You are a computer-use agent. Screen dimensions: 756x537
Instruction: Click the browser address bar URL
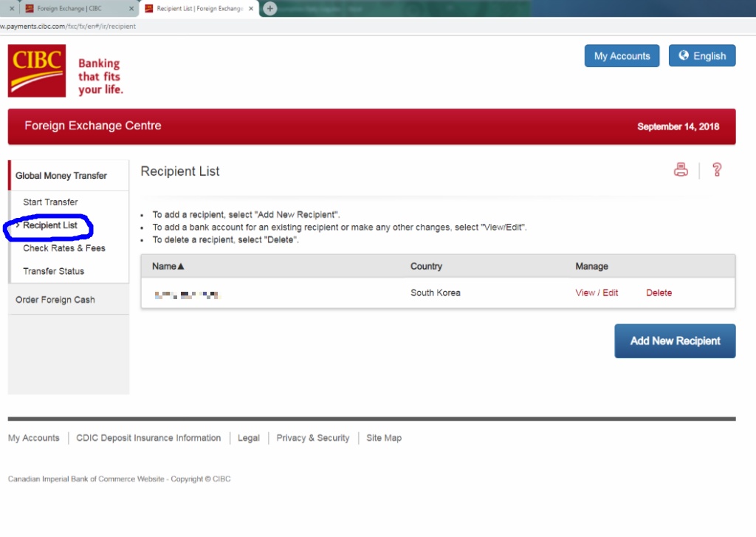click(68, 26)
